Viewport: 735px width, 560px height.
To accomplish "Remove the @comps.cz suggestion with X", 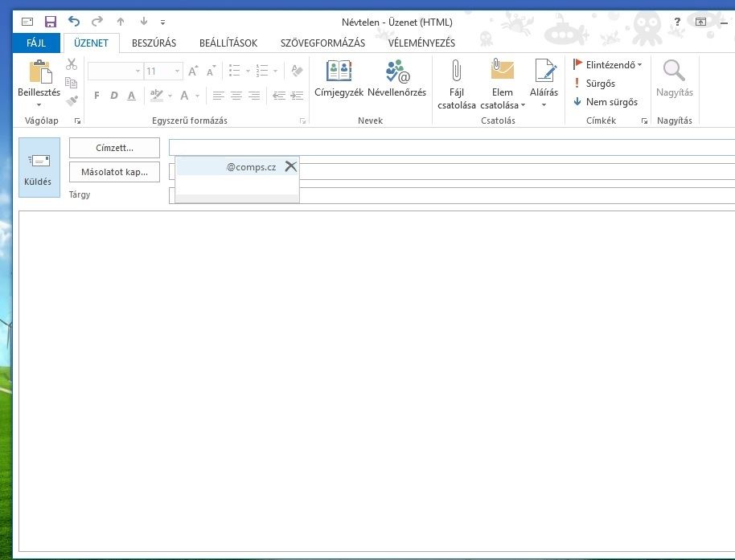I will [x=291, y=166].
